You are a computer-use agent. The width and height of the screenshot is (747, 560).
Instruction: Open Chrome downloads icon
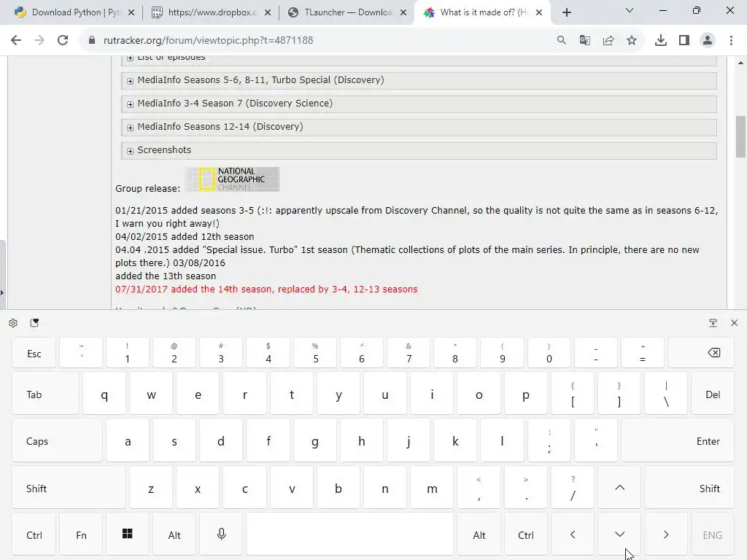[x=660, y=41]
